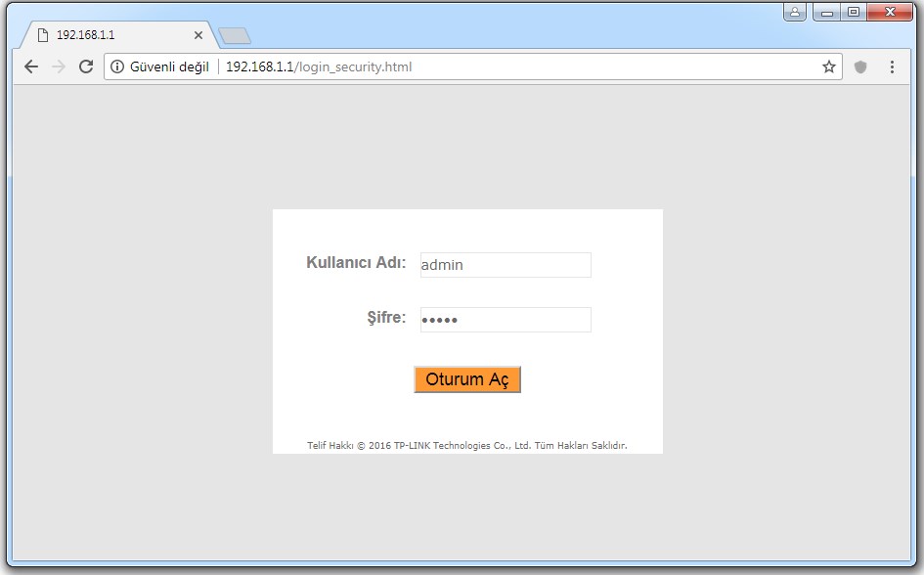Reload the router login page
Viewport: 924px width, 575px height.
(x=86, y=66)
